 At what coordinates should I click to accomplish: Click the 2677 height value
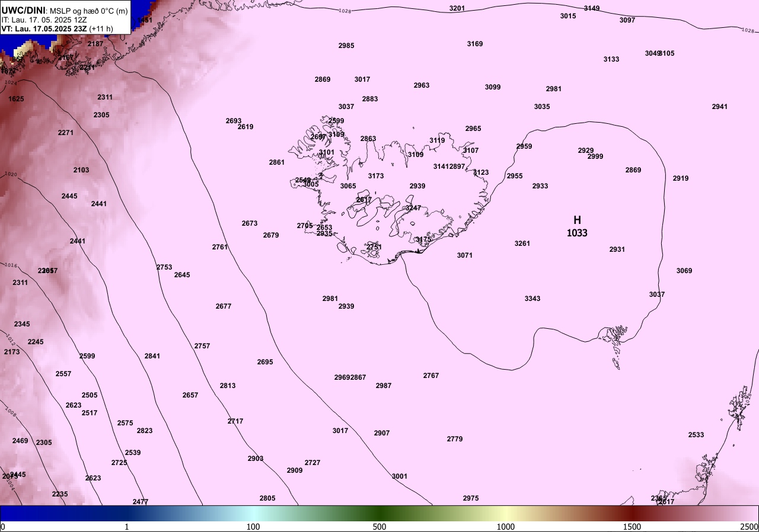tap(224, 306)
